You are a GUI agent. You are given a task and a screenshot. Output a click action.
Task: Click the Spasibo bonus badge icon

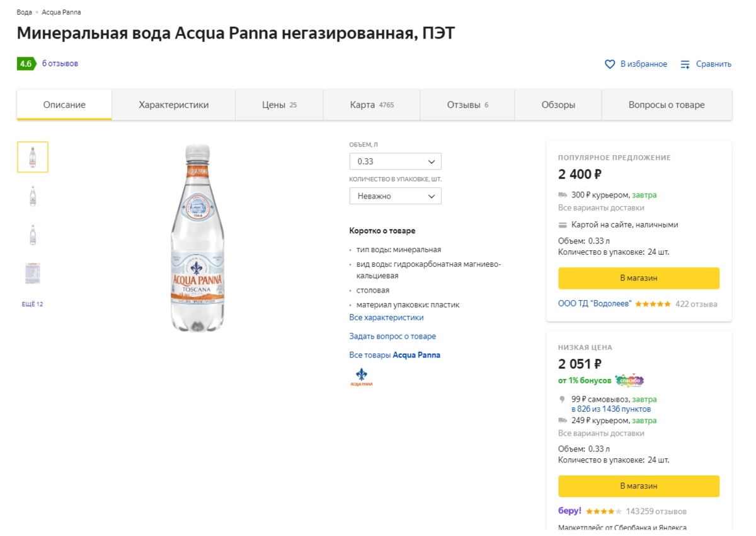[629, 381]
